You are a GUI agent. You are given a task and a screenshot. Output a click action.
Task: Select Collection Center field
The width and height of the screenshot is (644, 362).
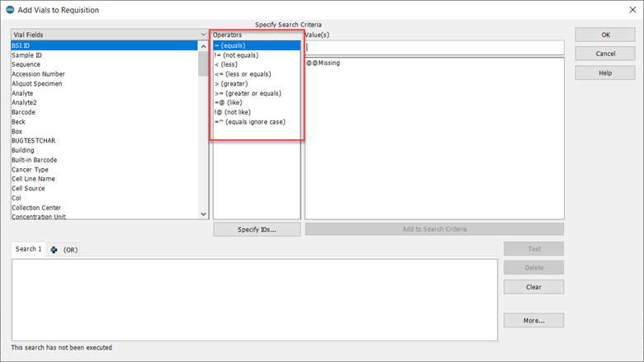(104, 208)
